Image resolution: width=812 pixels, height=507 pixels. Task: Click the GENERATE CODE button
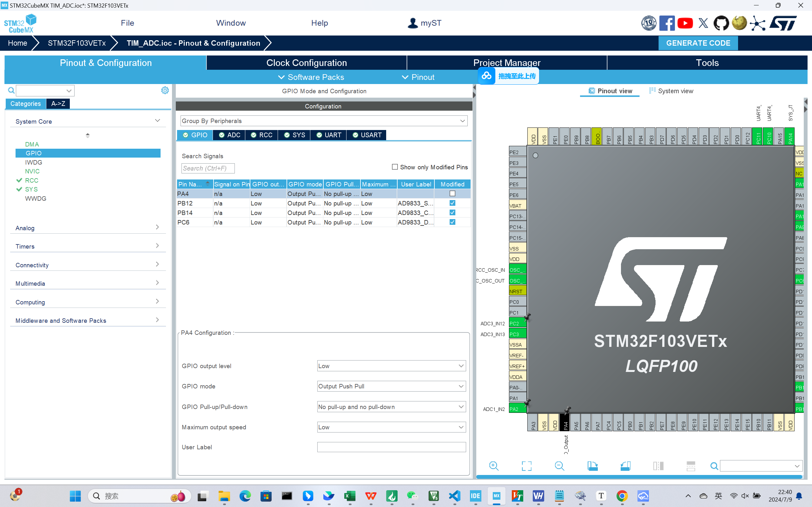coord(698,43)
